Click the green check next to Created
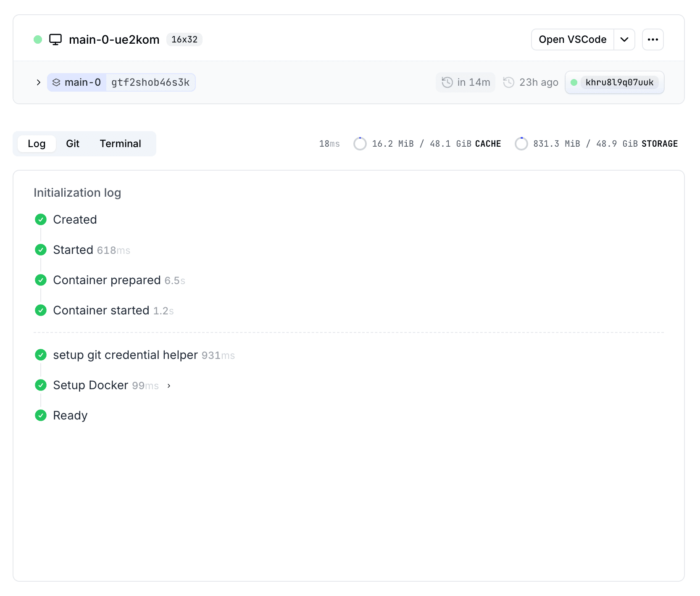This screenshot has width=700, height=596. point(41,219)
